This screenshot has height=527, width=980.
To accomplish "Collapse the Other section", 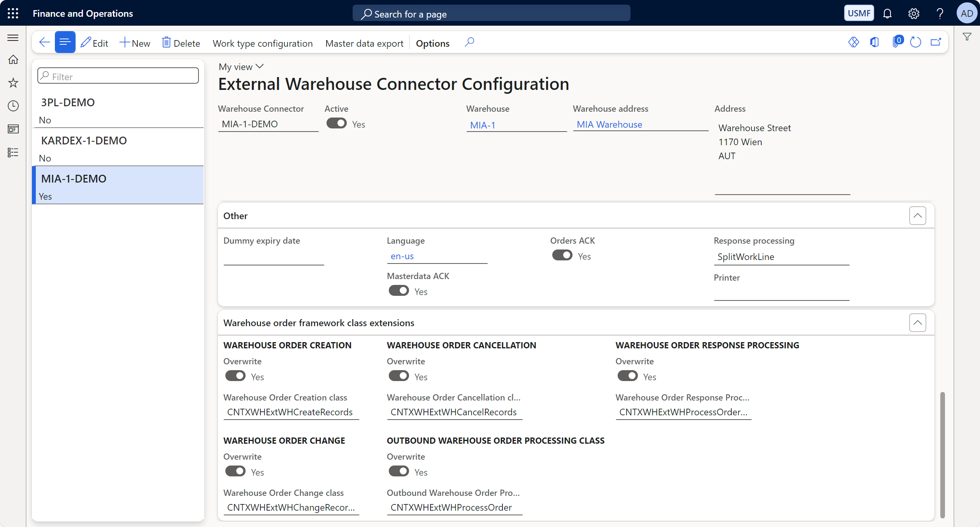I will [x=917, y=216].
